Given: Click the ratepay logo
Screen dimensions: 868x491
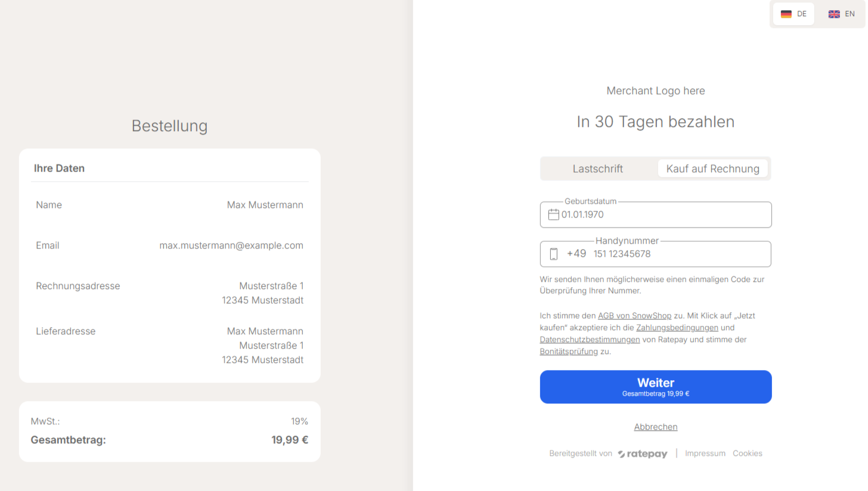Looking at the screenshot, I should click(x=643, y=454).
